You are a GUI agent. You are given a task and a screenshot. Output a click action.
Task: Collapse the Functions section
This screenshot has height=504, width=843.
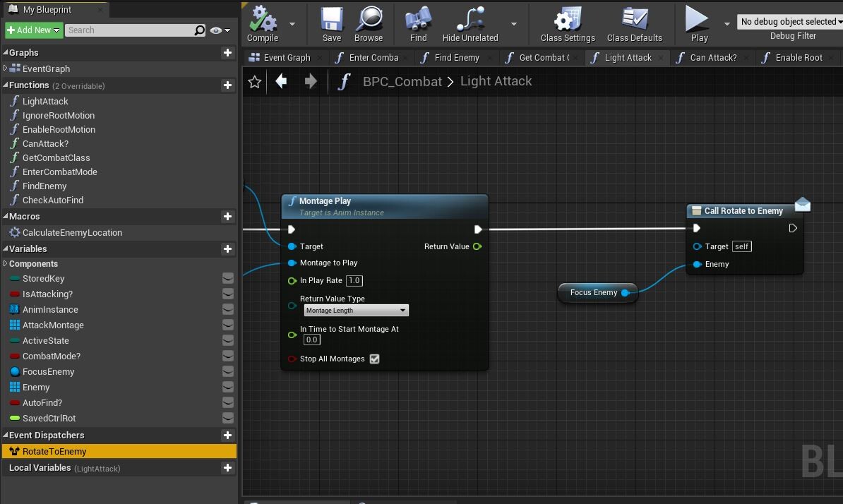coord(6,85)
